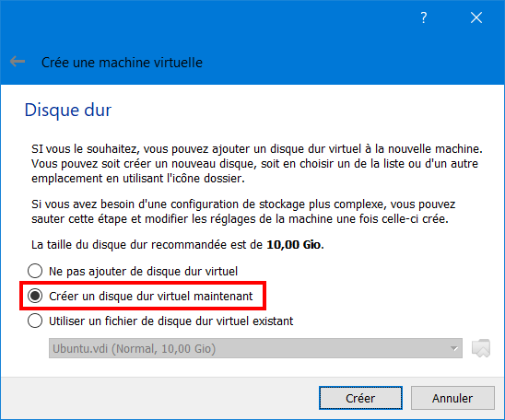
Task: Go back using the left arrow icon
Action: point(18,61)
